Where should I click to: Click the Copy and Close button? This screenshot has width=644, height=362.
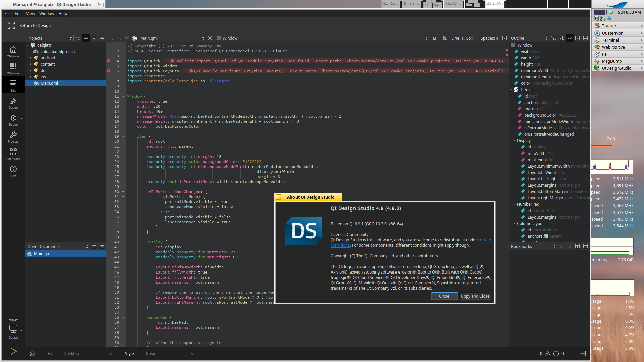pos(475,296)
